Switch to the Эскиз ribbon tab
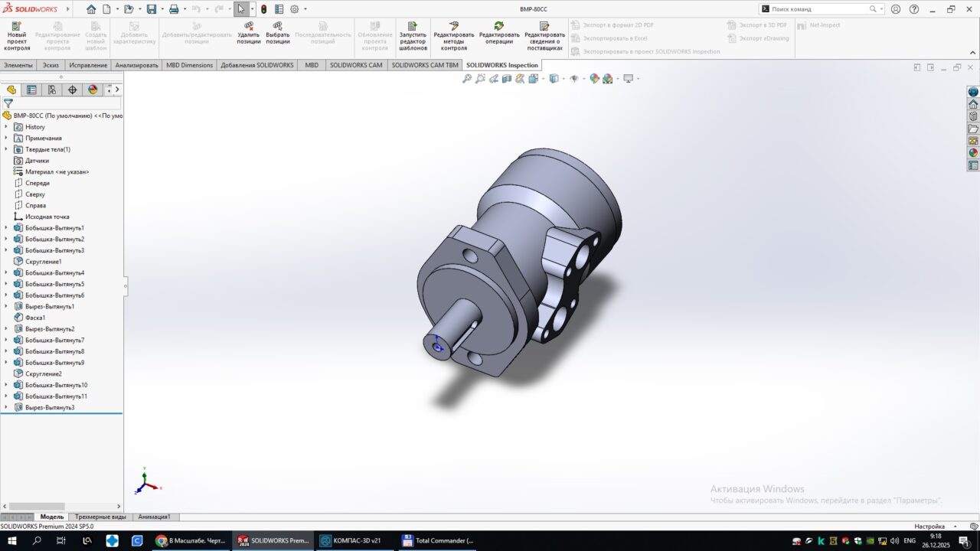980x551 pixels. 51,65
